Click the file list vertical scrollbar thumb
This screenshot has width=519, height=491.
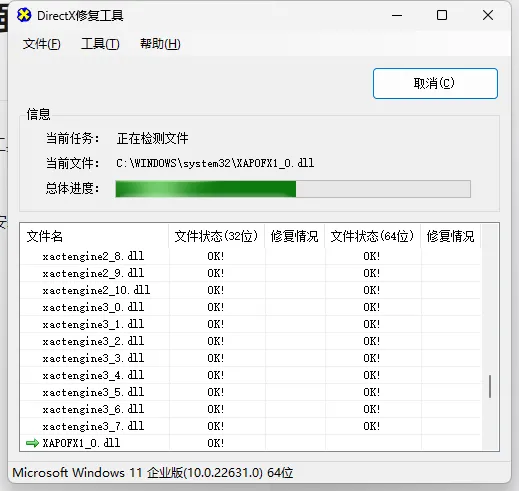490,386
